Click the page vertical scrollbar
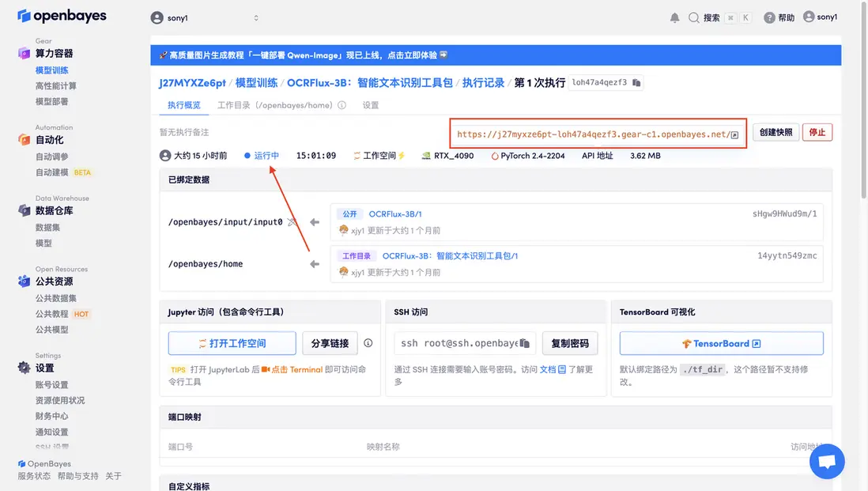868x491 pixels. tap(863, 100)
